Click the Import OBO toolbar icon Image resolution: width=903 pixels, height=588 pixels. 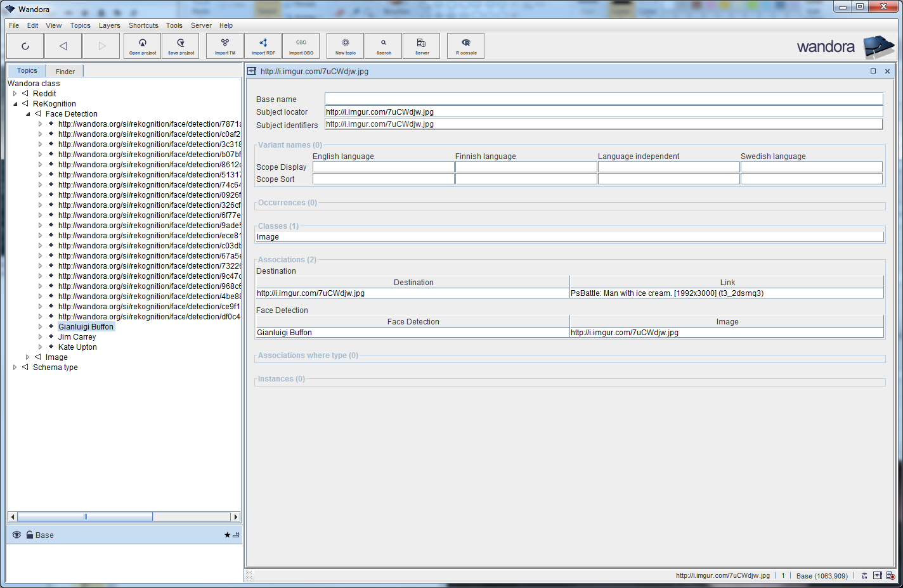(x=301, y=46)
